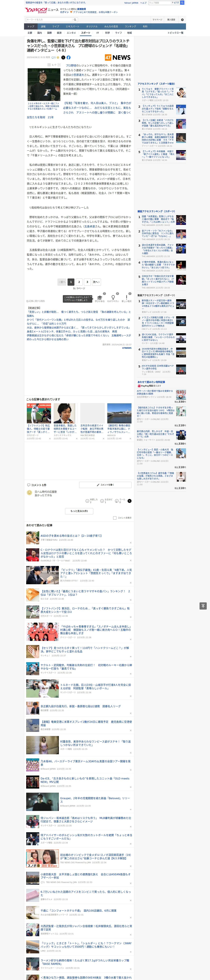Open the エキスパート tab

72,27
